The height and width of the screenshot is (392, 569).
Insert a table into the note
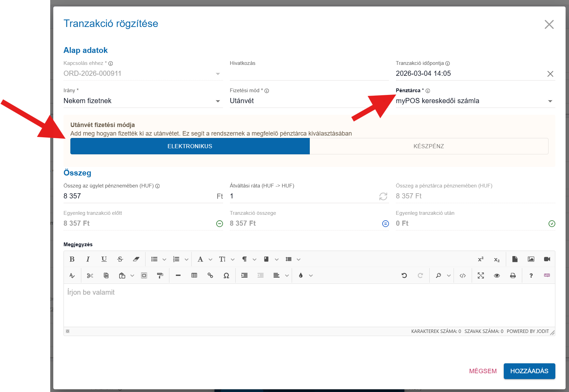pos(194,276)
